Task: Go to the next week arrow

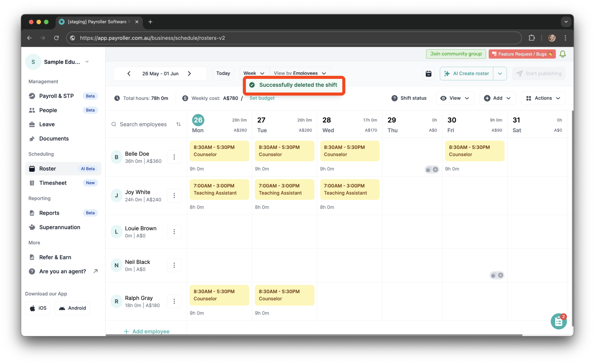Action: tap(189, 74)
